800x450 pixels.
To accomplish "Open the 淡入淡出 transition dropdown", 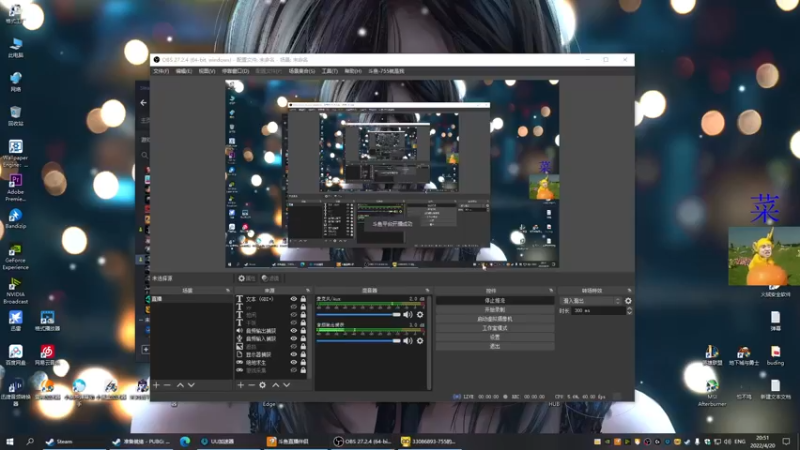I will (591, 301).
